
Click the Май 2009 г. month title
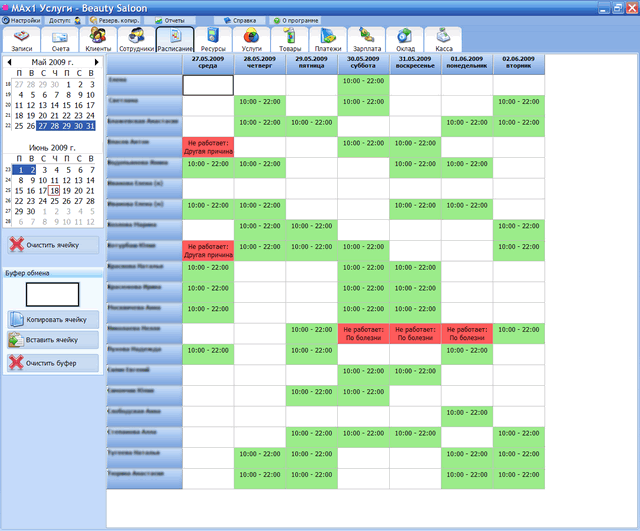[x=52, y=62]
